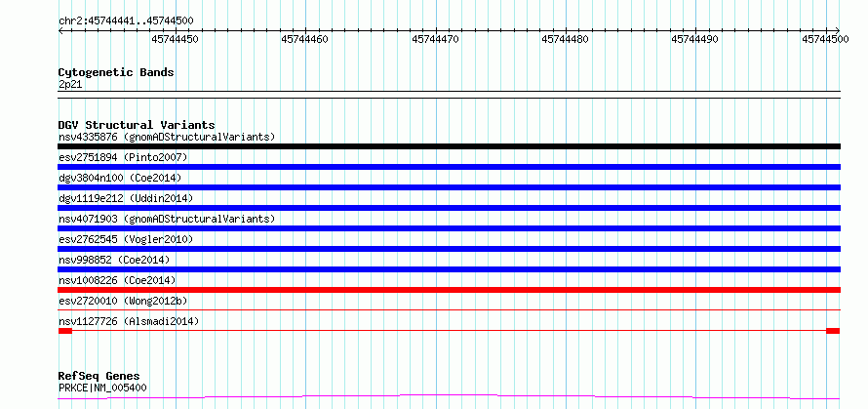Select gene label PRKCE|NM_005400
This screenshot has height=409, width=868.
tap(102, 388)
